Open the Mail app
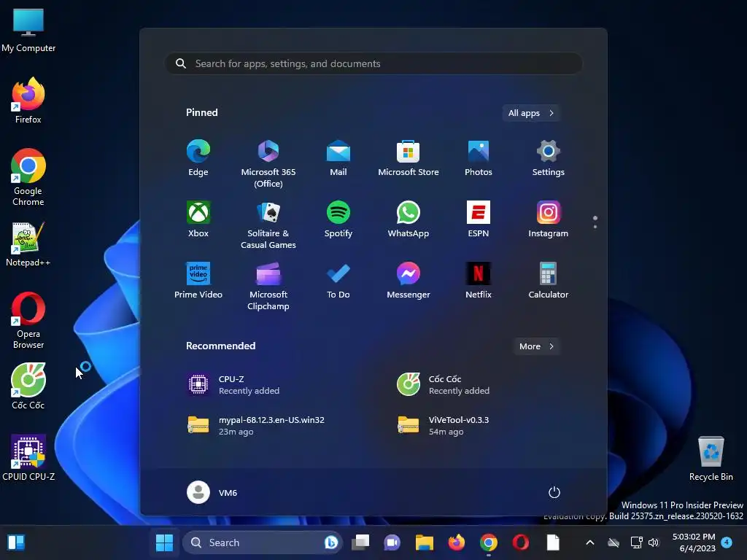 pos(338,158)
